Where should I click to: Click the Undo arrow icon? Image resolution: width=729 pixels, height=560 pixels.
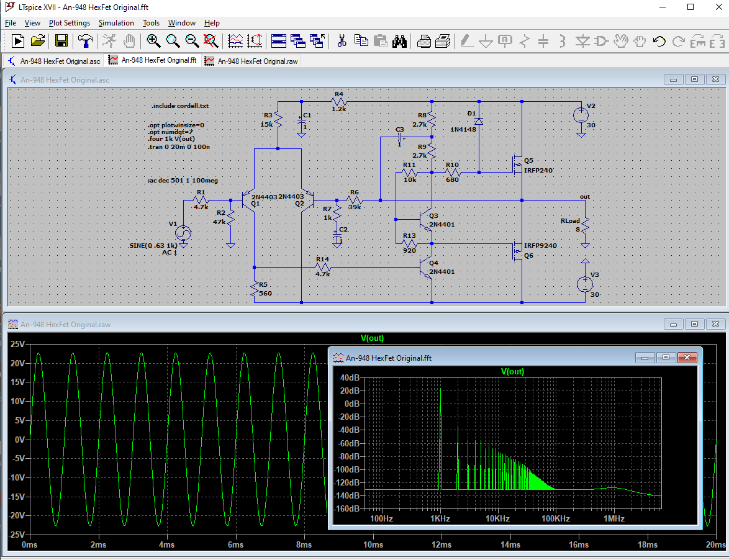(659, 41)
